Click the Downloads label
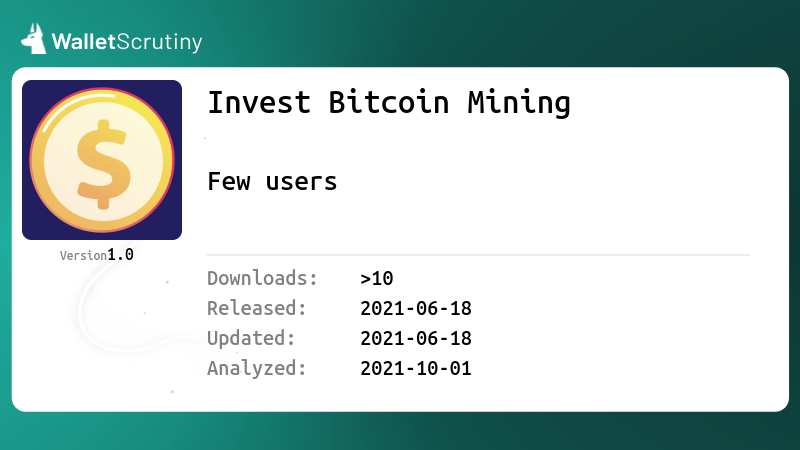 262,278
